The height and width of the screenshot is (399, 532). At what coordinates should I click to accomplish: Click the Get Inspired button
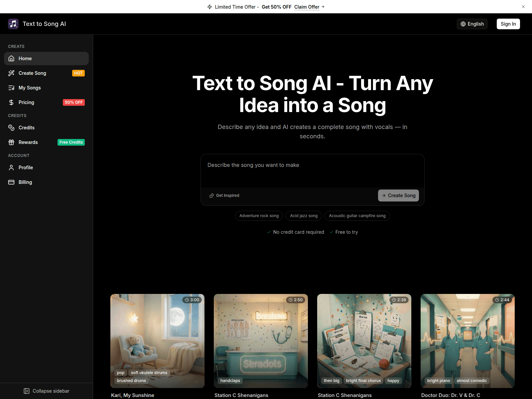pos(224,196)
